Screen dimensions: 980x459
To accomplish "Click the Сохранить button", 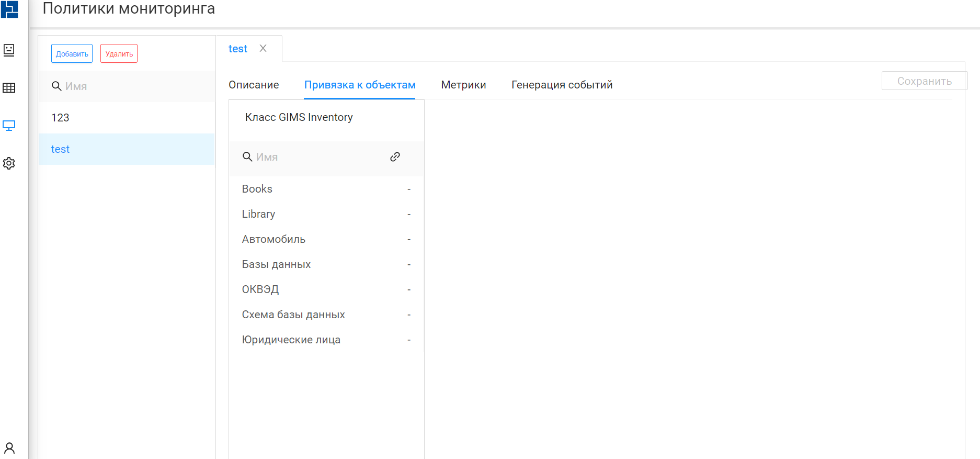I will click(924, 81).
